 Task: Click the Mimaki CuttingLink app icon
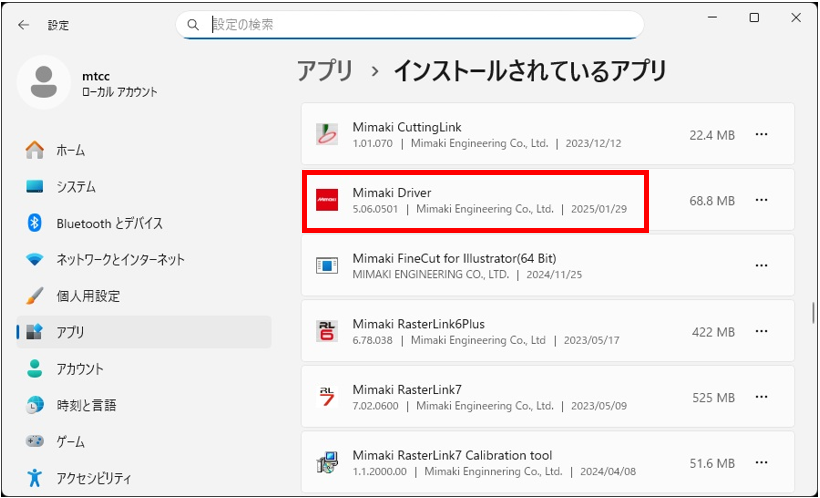point(327,134)
